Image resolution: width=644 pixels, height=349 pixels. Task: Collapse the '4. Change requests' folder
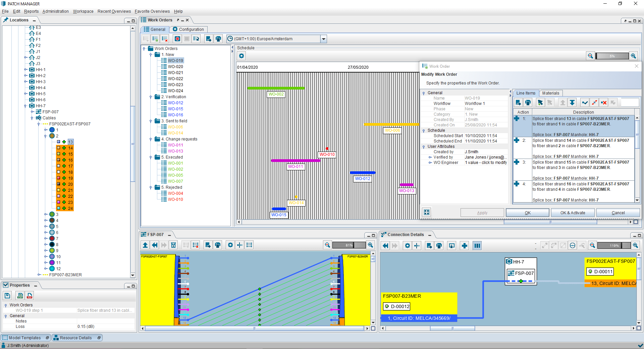[x=151, y=139]
